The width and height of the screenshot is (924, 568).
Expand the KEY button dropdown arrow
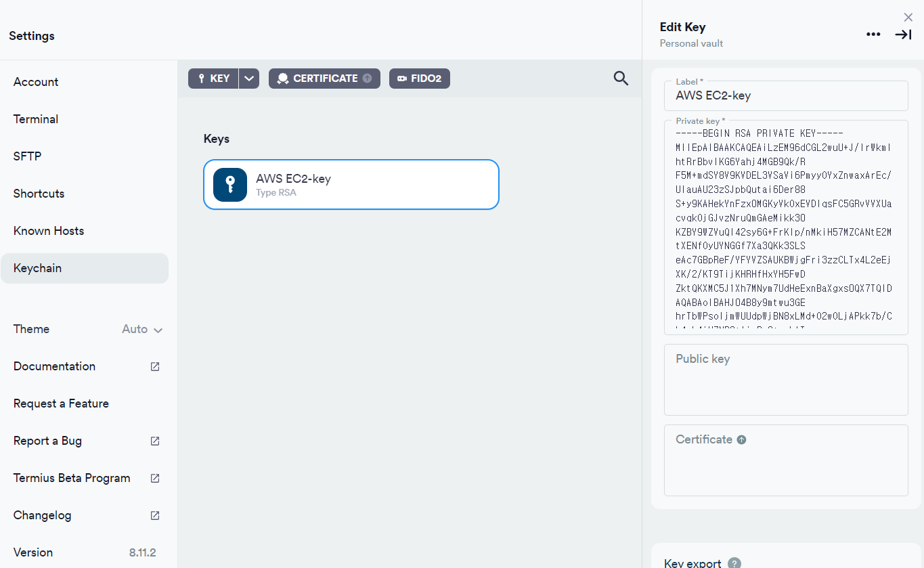pos(249,79)
